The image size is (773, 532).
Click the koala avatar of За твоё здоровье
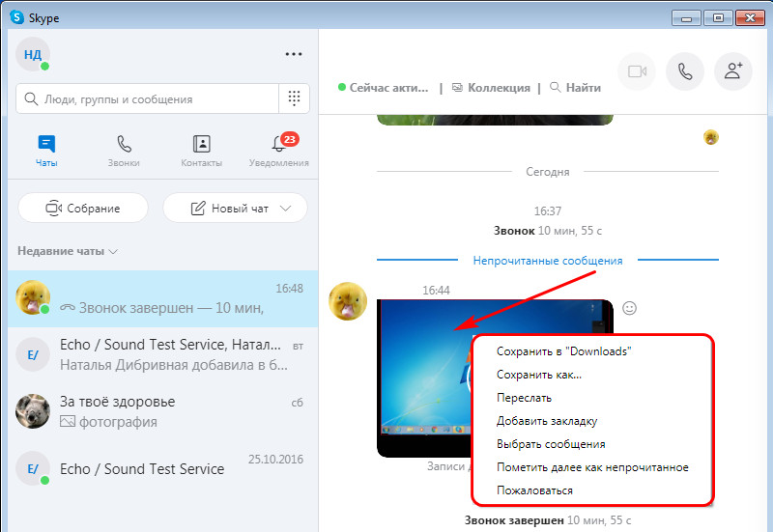point(33,411)
